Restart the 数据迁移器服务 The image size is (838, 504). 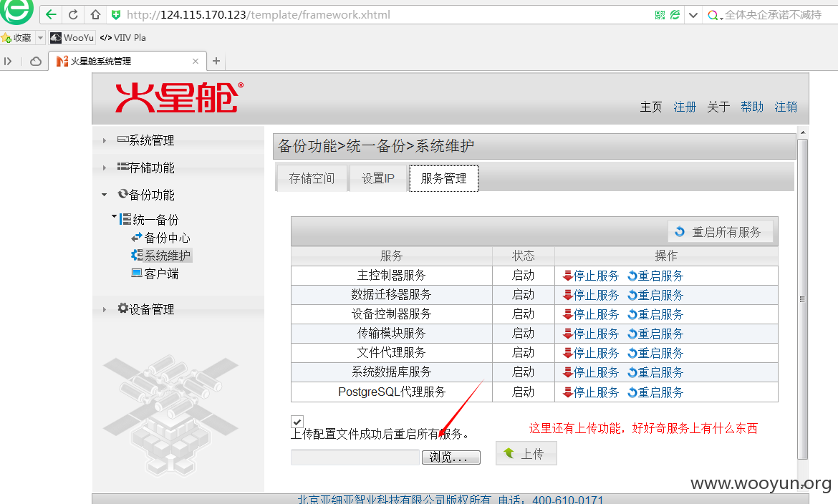coord(655,295)
